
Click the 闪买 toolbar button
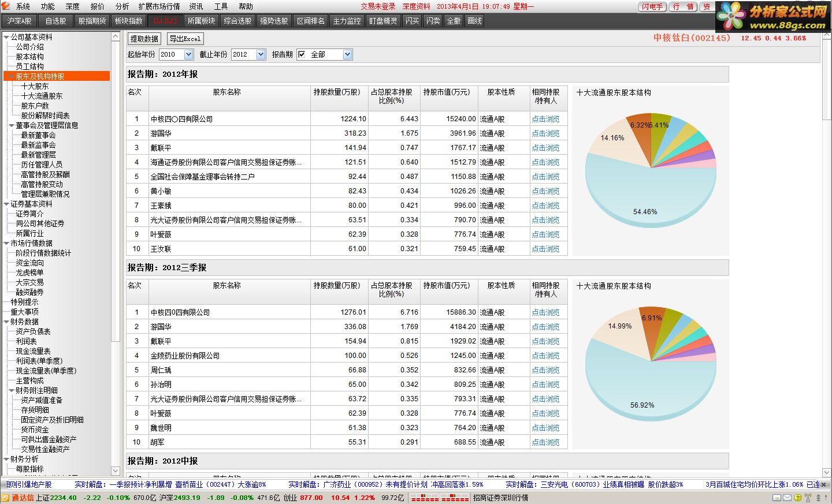413,21
